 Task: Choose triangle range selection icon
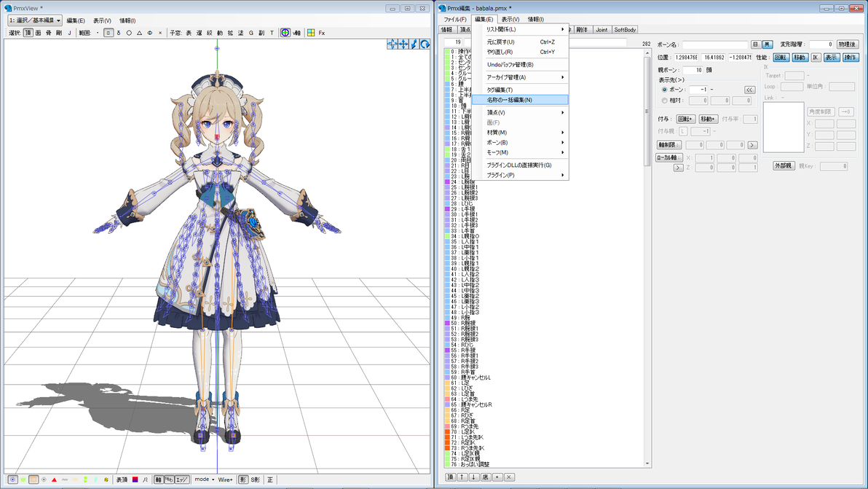click(139, 34)
